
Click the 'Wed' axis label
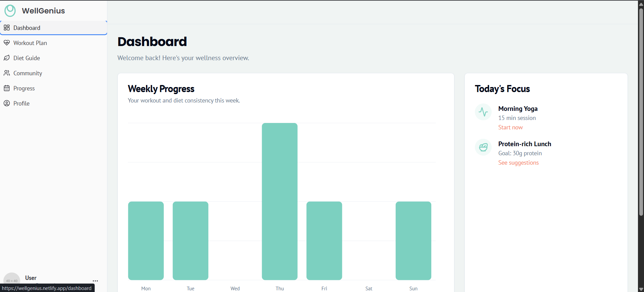(x=235, y=289)
